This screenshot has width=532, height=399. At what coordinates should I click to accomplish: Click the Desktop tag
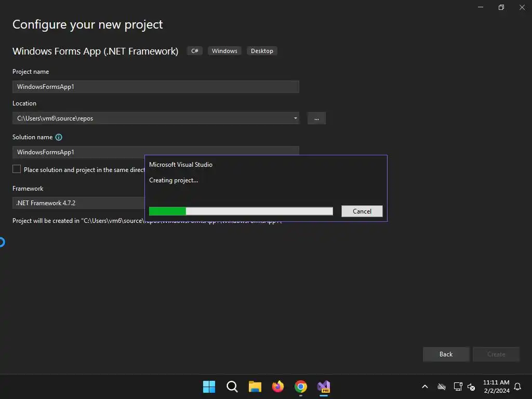point(262,51)
